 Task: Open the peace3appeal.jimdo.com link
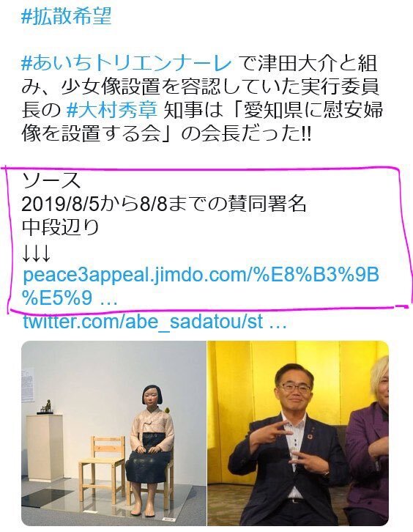[201, 287]
